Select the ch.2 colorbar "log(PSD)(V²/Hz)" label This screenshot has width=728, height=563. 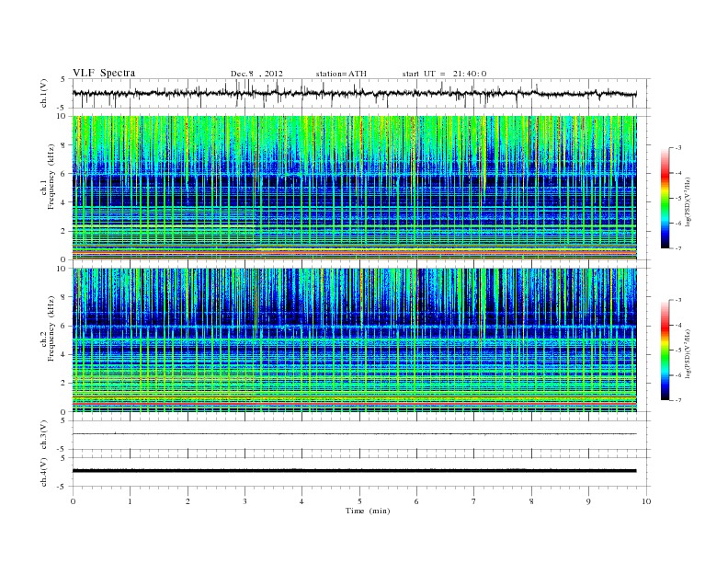pos(688,354)
